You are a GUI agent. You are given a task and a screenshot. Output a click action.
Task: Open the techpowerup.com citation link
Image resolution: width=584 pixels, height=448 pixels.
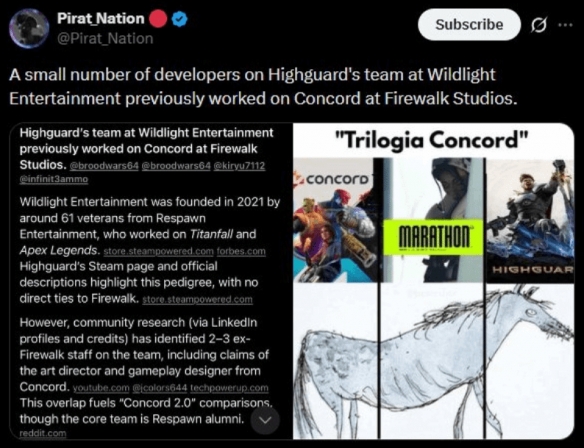229,388
